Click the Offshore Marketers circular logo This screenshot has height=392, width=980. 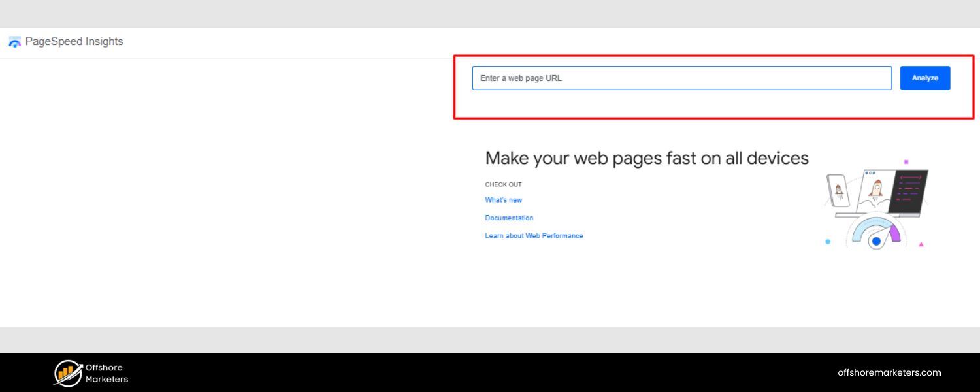[67, 373]
